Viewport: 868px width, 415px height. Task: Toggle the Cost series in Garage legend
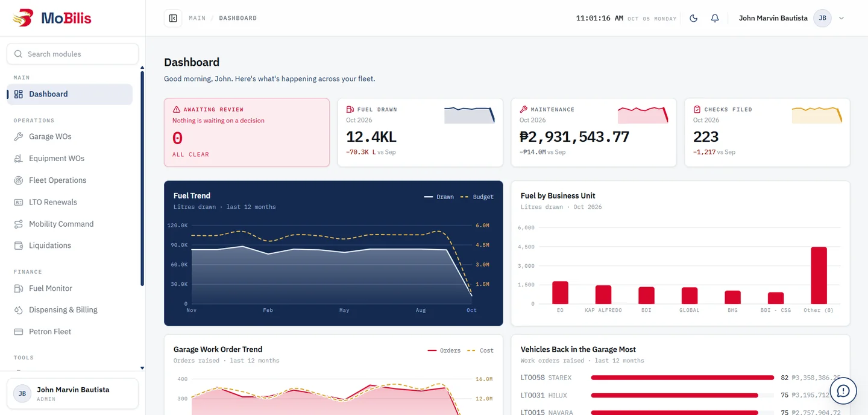480,350
